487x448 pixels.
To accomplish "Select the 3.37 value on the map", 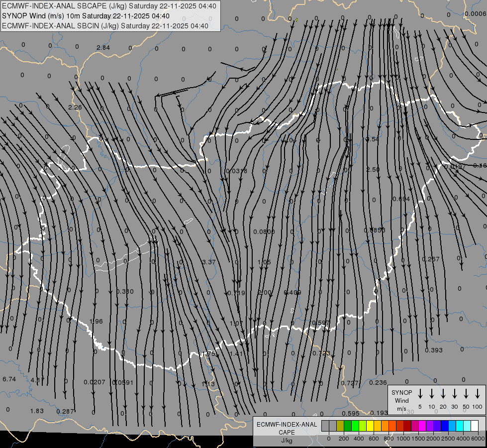I will pos(209,262).
